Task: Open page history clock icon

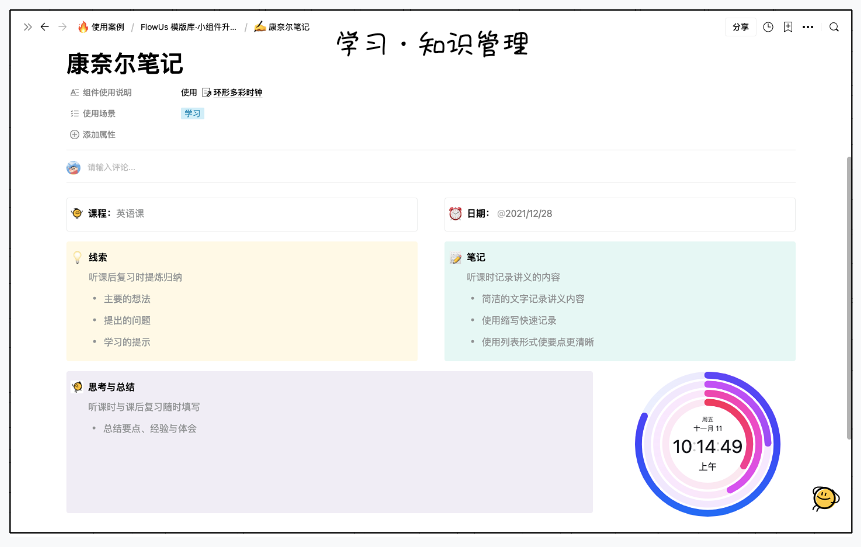Action: [768, 27]
